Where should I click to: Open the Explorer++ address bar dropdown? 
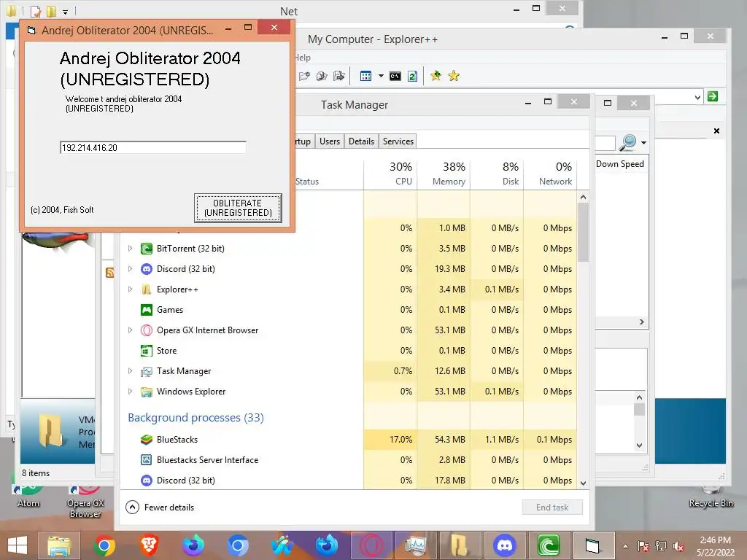697,97
